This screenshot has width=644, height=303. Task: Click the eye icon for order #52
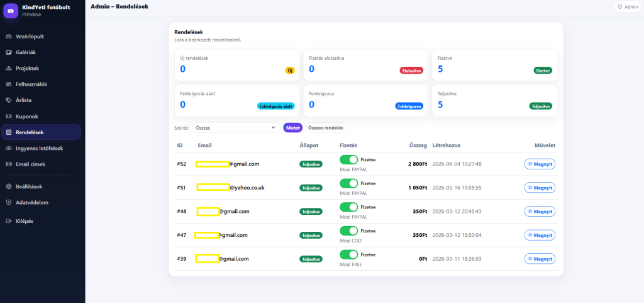tap(530, 164)
